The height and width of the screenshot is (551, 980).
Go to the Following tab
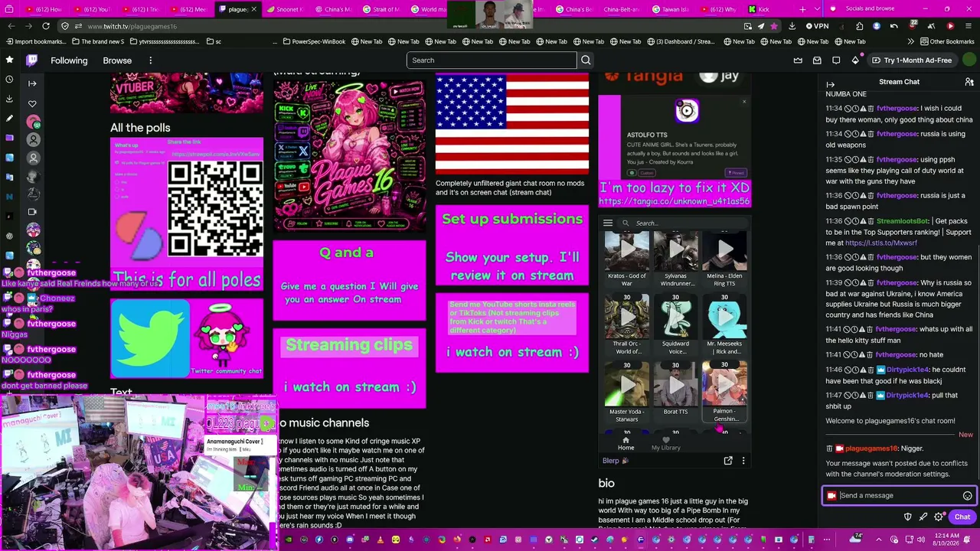69,60
